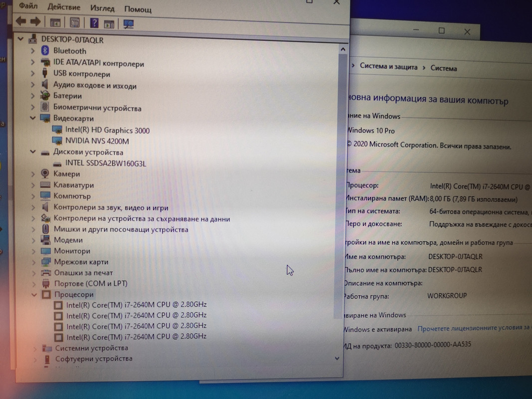532x399 pixels.
Task: Click the DESKTOP-0JTAQLR computer root icon
Action: coord(32,39)
